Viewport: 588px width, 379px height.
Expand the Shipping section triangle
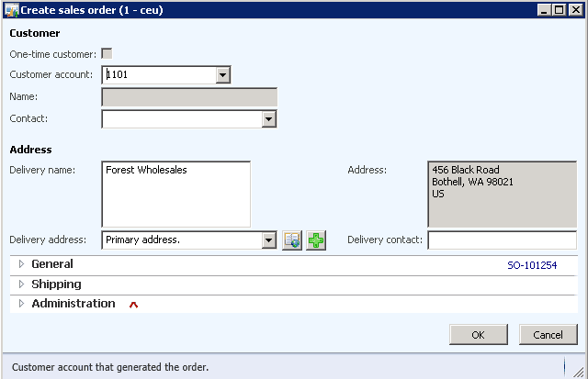pos(21,284)
